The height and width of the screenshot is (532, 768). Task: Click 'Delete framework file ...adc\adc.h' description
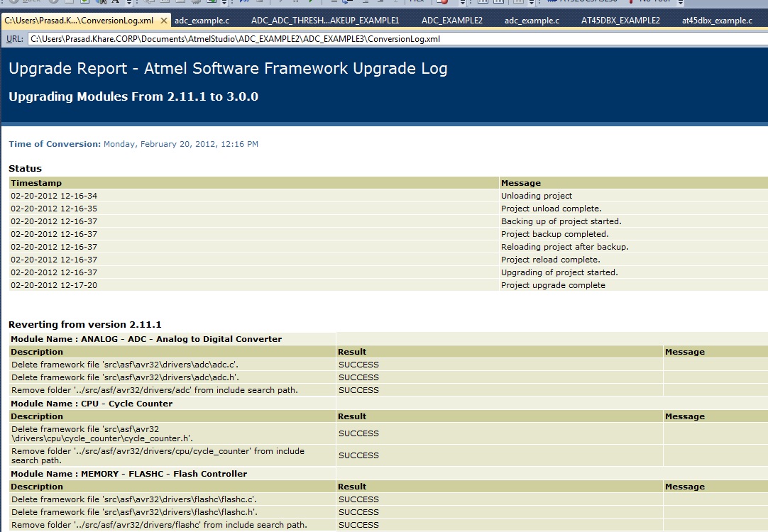click(x=126, y=377)
